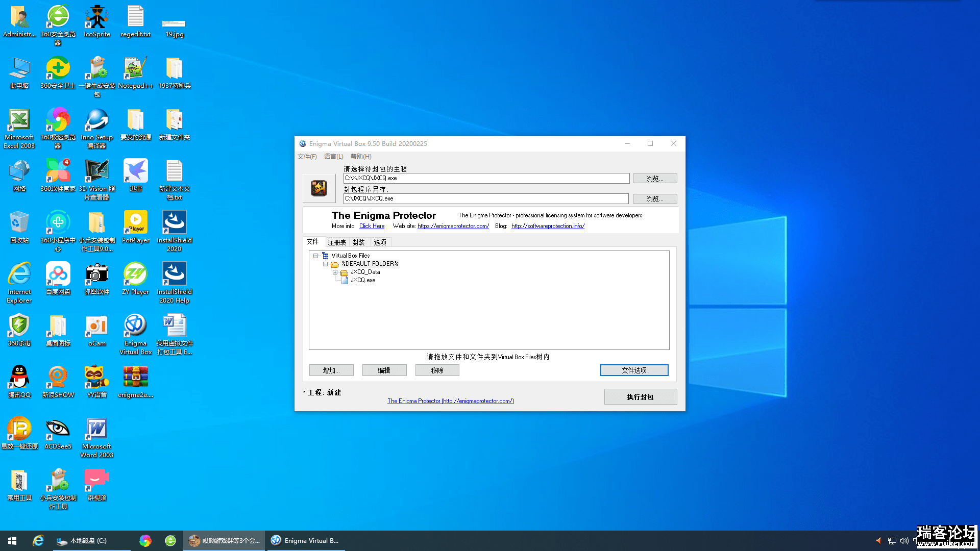
Task: Select the Inno Setup compiler icon
Action: 97,128
